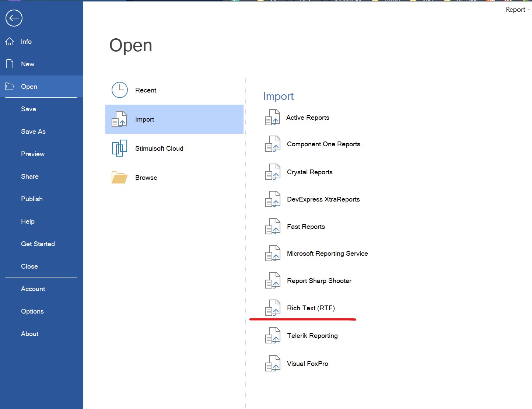The height and width of the screenshot is (409, 532).
Task: Click the Fast Reports import icon
Action: 273,226
